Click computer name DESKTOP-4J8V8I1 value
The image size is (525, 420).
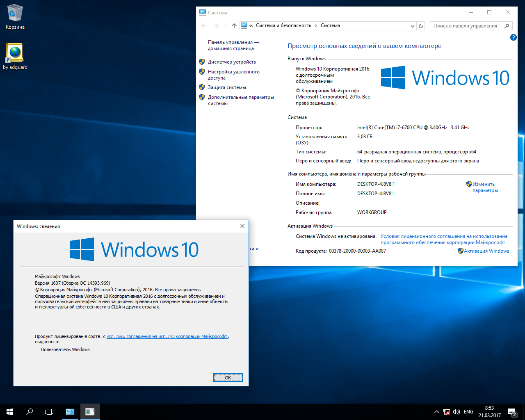point(376,184)
